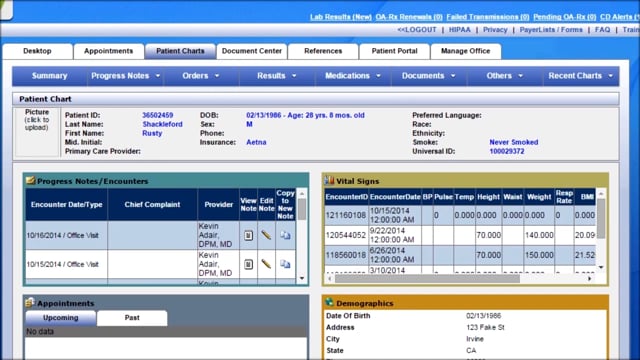View note for 10/16/2014 office visit
Image resolution: width=640 pixels, height=360 pixels.
248,235
